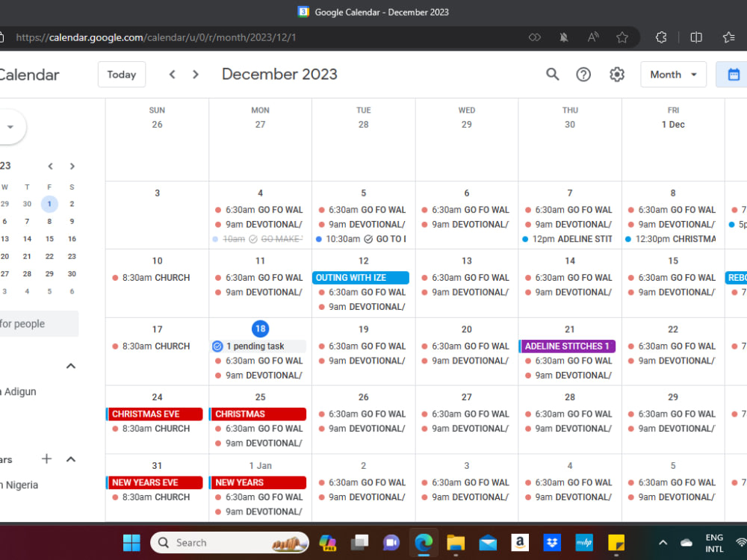Show next month in mini calendar

72,167
